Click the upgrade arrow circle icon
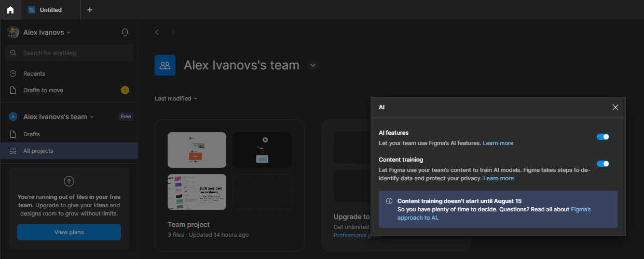644x259 pixels. tap(69, 181)
